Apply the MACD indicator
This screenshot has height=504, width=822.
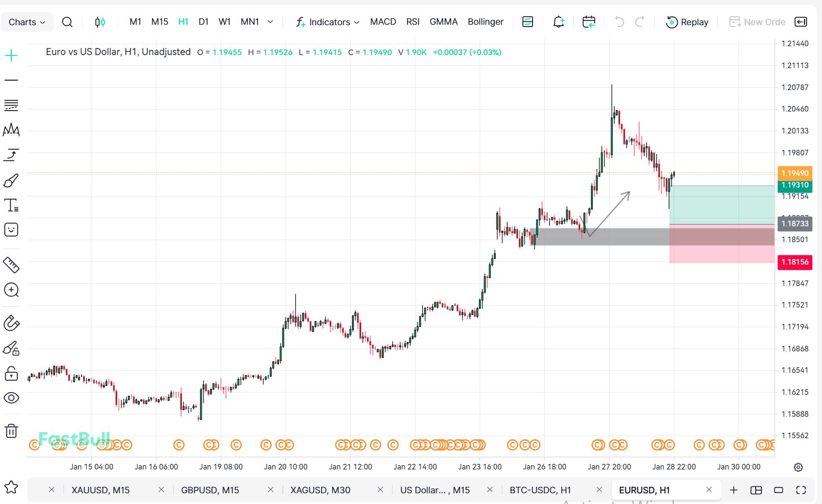click(383, 22)
